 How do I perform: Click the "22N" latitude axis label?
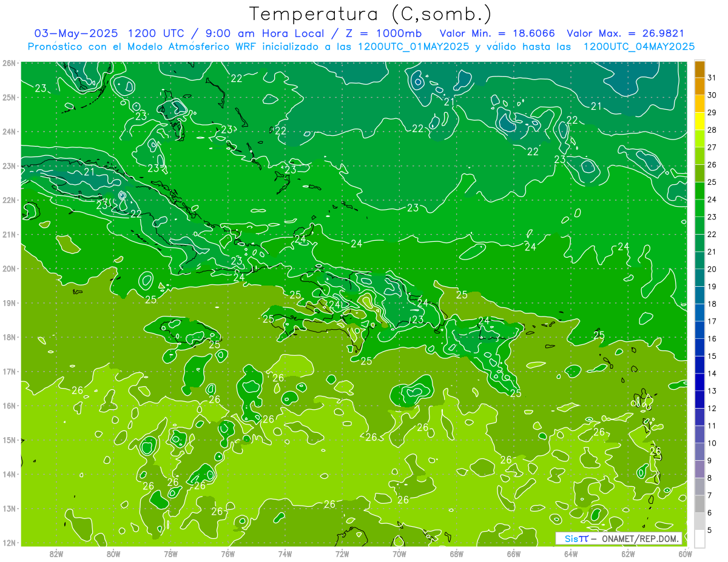point(9,200)
